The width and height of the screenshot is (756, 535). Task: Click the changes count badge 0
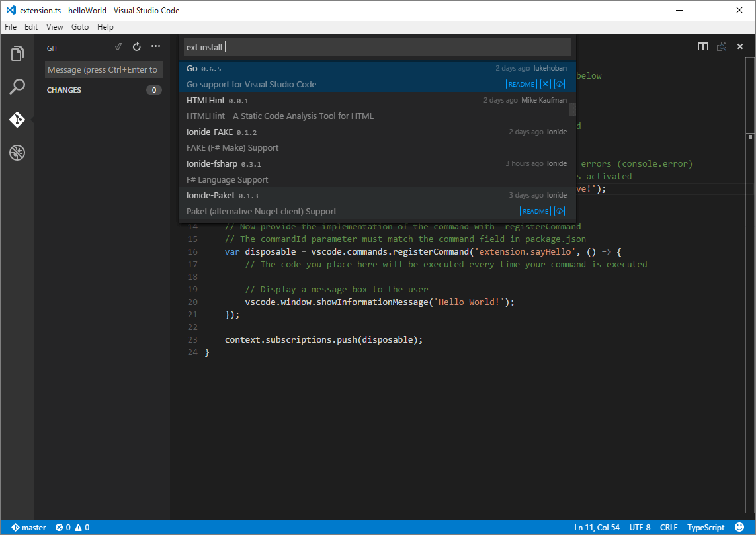154,90
